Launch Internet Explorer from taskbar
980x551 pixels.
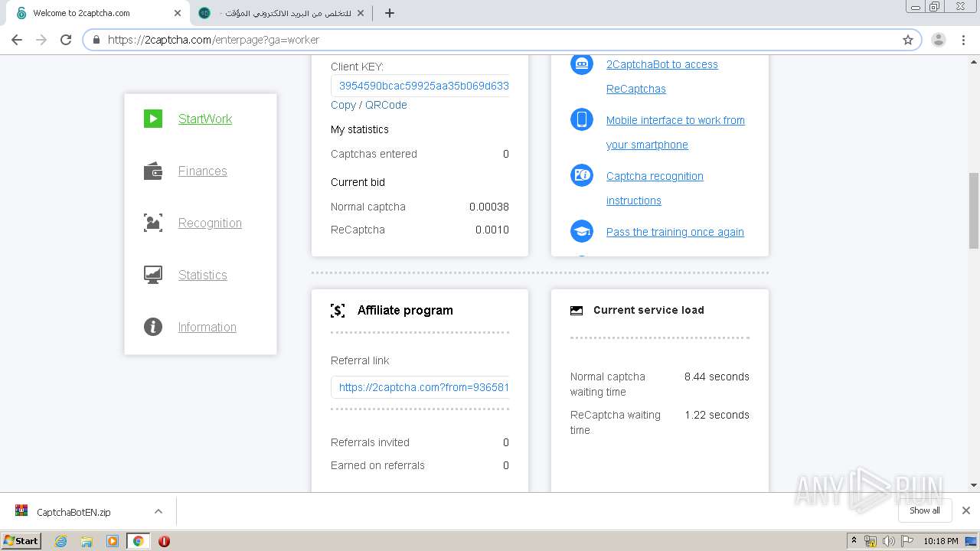[x=61, y=541]
